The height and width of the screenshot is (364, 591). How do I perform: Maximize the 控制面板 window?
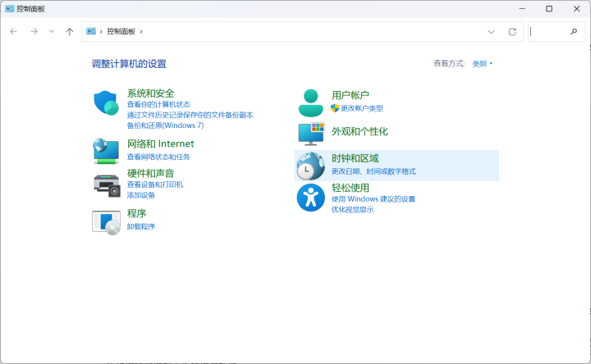coord(549,9)
